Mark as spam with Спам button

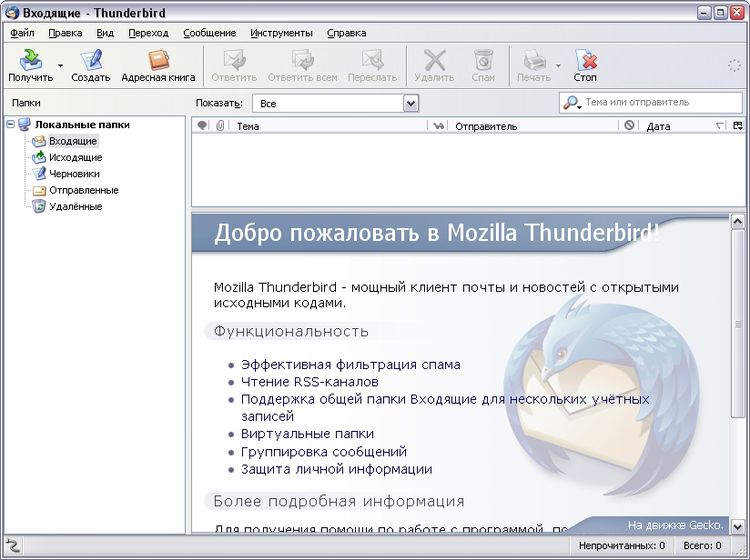tap(483, 66)
